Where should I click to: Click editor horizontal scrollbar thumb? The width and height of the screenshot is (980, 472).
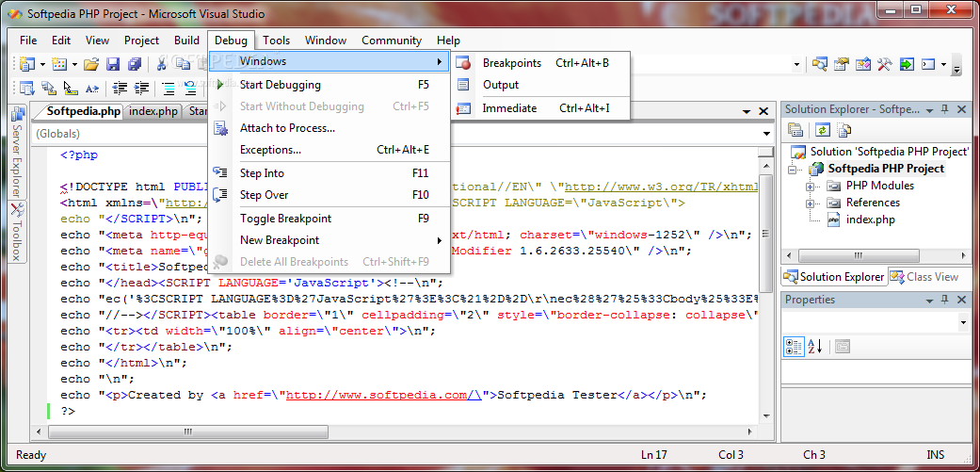coord(188,432)
